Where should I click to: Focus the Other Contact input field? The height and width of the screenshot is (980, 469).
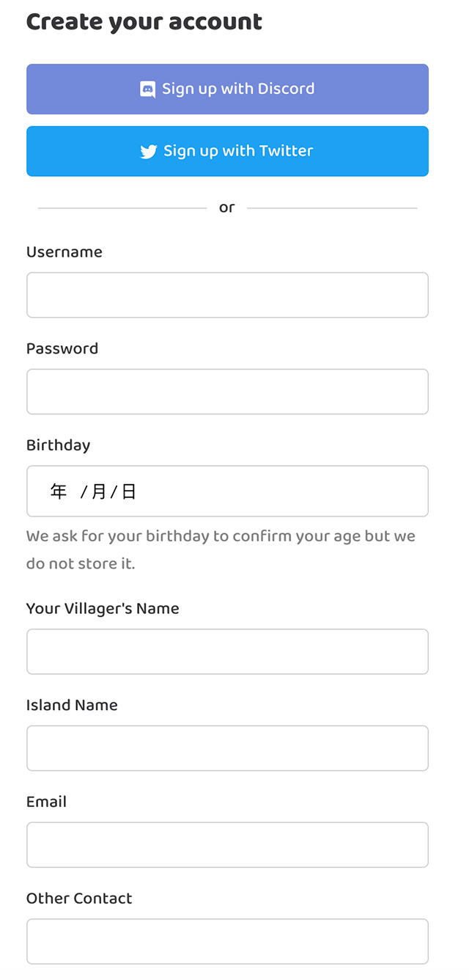pos(227,941)
